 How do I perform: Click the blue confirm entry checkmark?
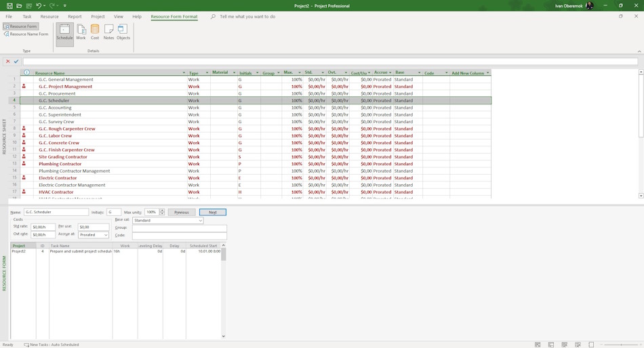pos(16,61)
